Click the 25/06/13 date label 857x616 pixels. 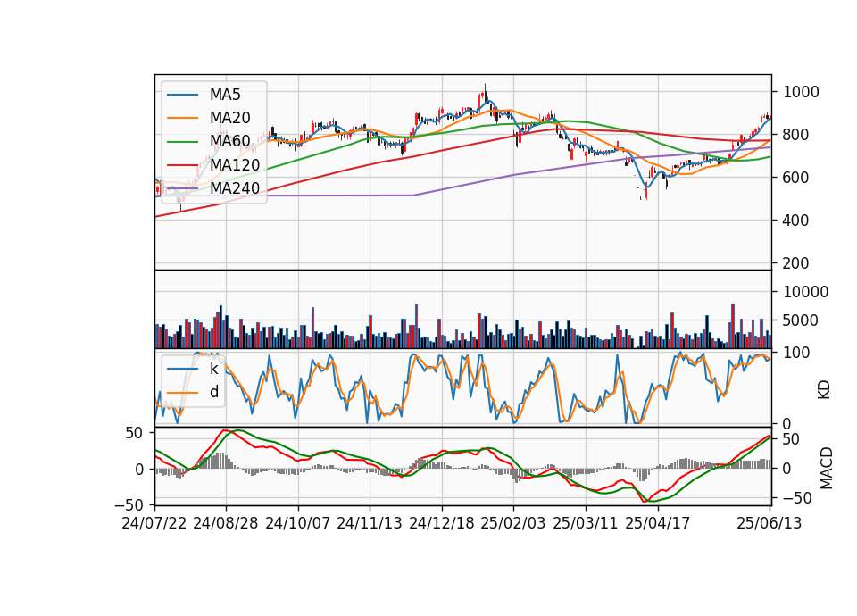click(769, 523)
